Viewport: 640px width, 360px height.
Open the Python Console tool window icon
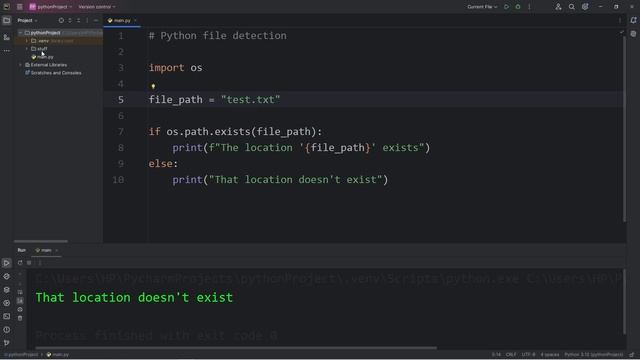(x=7, y=276)
